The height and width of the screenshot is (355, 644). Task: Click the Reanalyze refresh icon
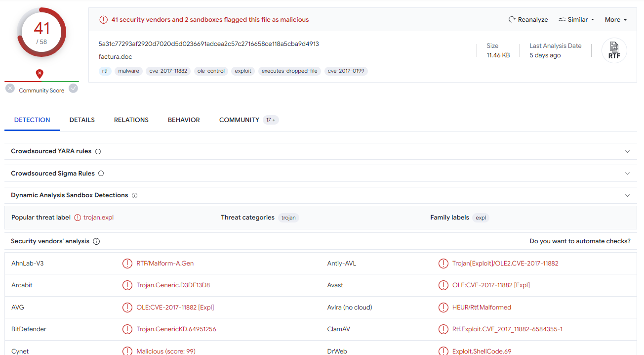(x=512, y=20)
